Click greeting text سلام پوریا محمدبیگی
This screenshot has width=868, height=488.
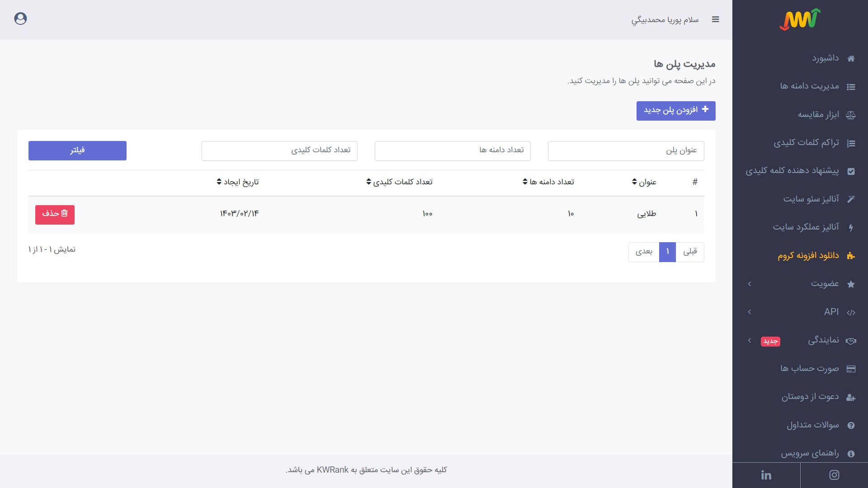(665, 20)
